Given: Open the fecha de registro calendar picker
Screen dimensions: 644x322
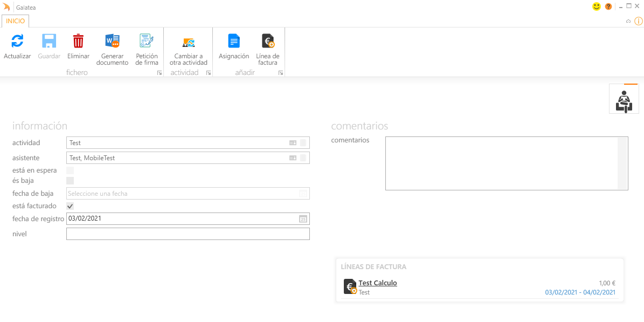Looking at the screenshot, I should coord(303,219).
